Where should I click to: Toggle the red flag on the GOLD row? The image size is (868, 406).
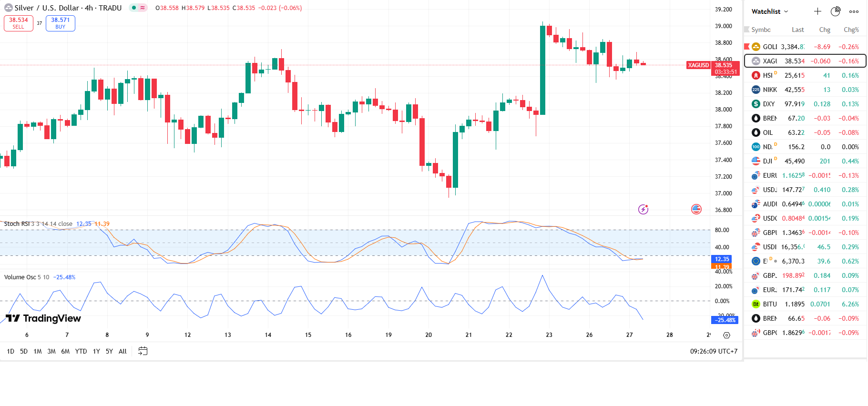(x=747, y=47)
